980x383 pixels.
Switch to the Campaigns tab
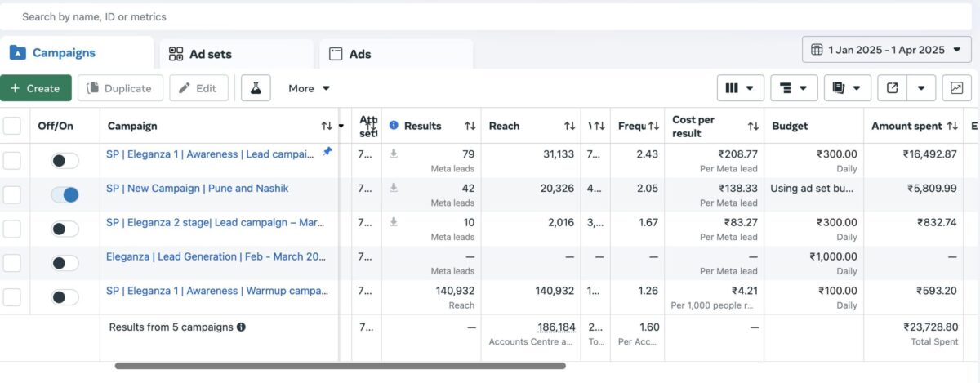77,52
